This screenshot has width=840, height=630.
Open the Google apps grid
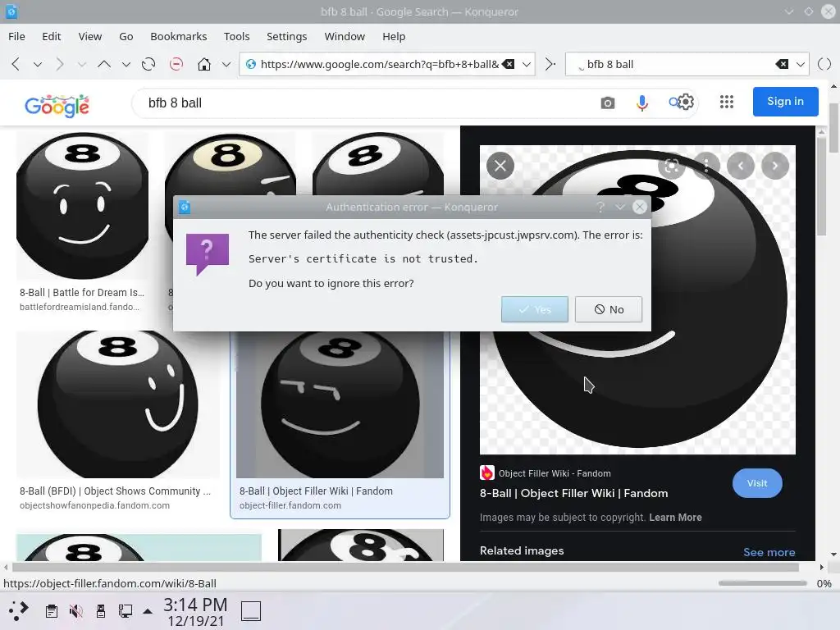(x=727, y=102)
